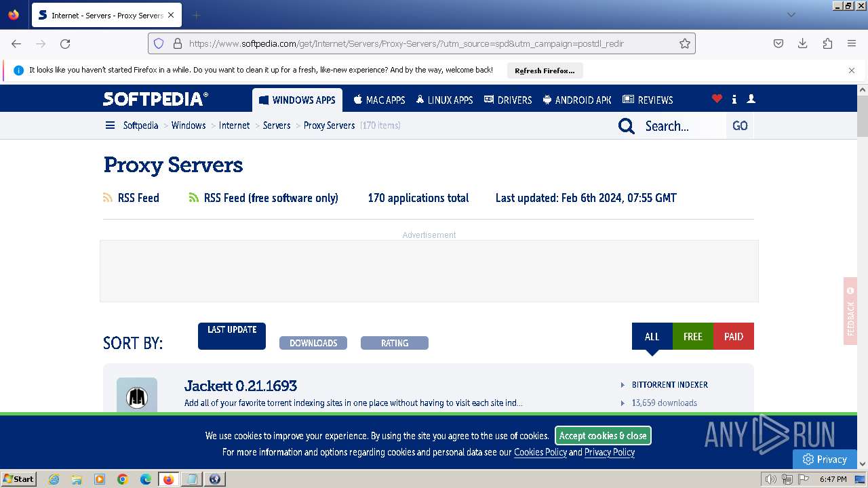868x488 pixels.
Task: Close the Proxy Servers browser tab
Action: pyautogui.click(x=171, y=15)
